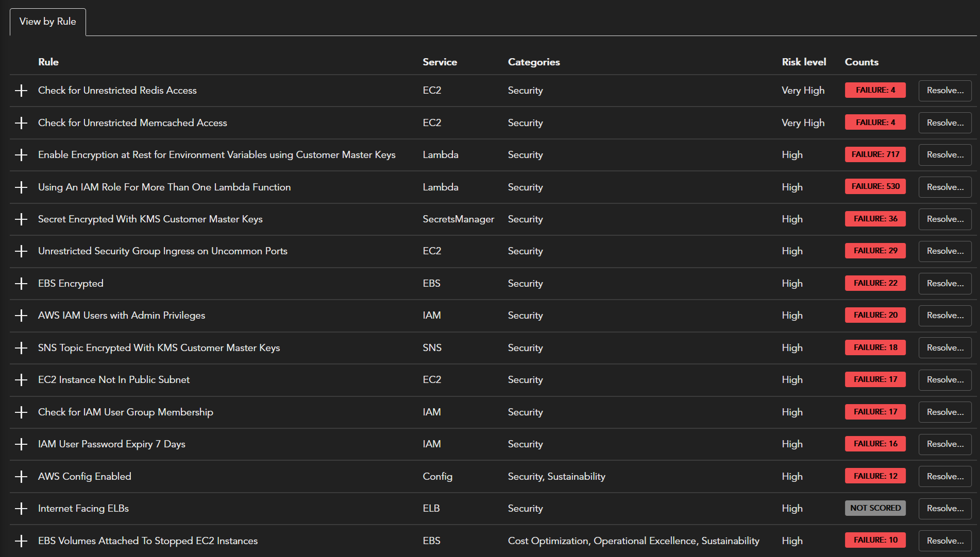Open plus icon for SNS Topic Encrypted rule
Screen dimensions: 980x557
[x=21, y=348]
